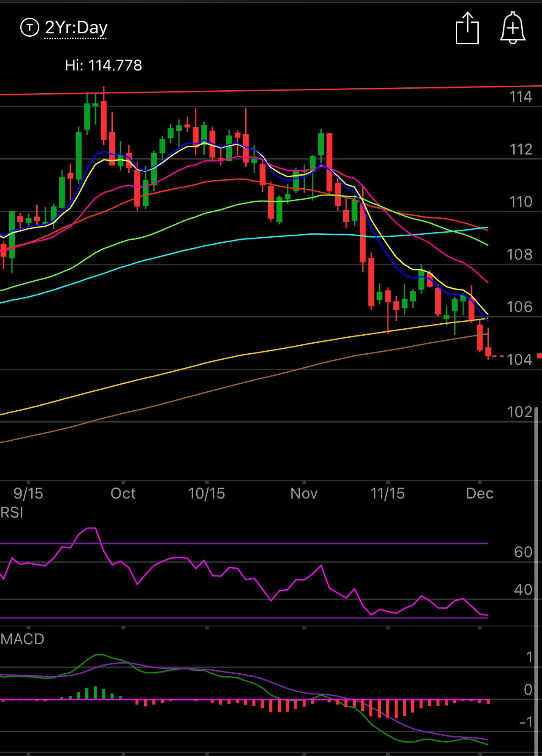Image resolution: width=542 pixels, height=756 pixels.
Task: Select the Hi: 114.778 label
Action: [x=103, y=65]
